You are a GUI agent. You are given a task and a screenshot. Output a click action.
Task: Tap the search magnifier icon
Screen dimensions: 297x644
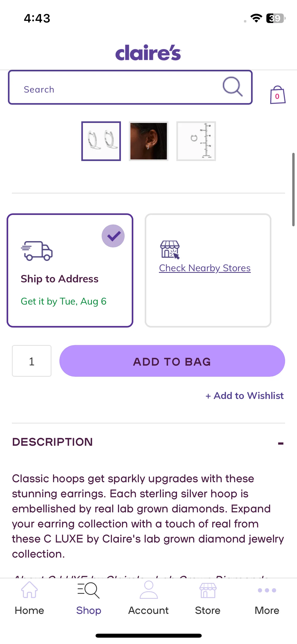point(233,86)
